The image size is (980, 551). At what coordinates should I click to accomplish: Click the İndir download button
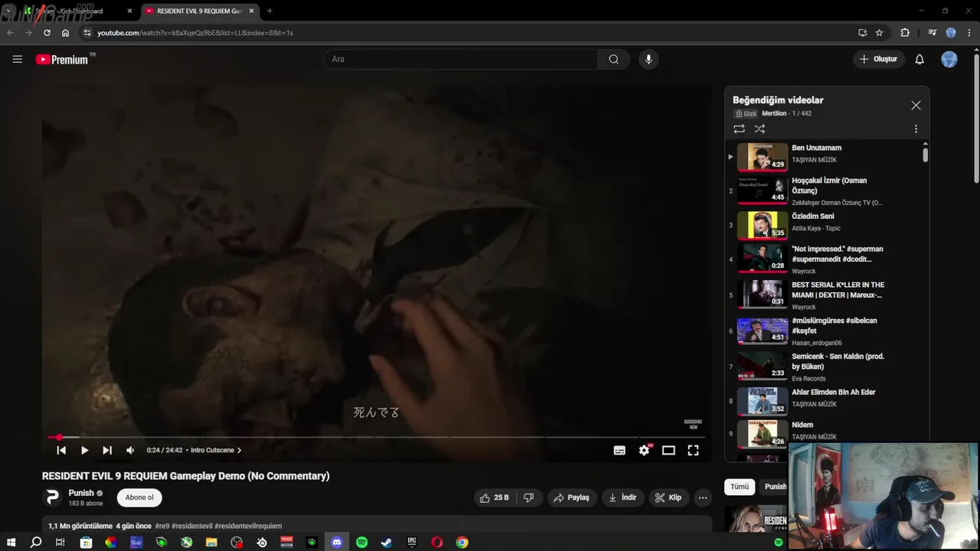[x=622, y=497]
